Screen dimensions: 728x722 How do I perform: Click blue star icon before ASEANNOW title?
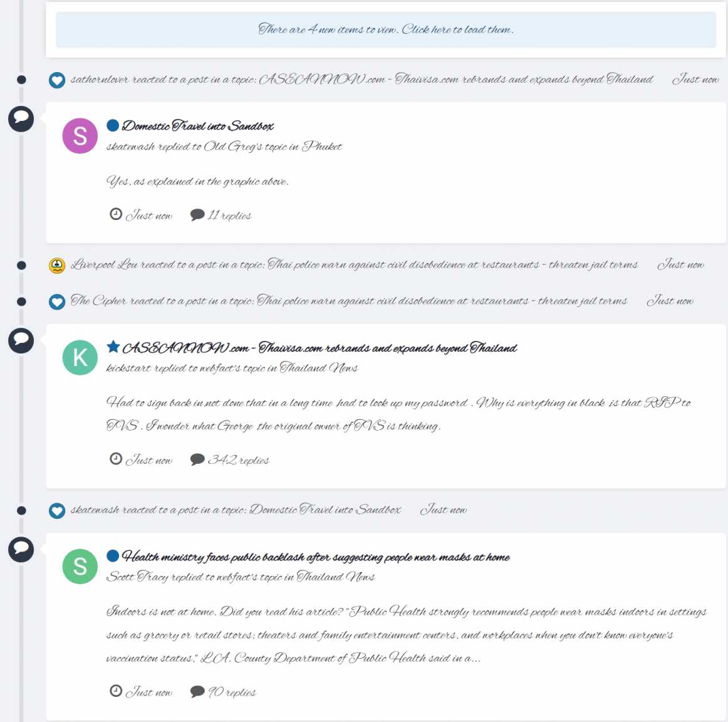(x=113, y=347)
